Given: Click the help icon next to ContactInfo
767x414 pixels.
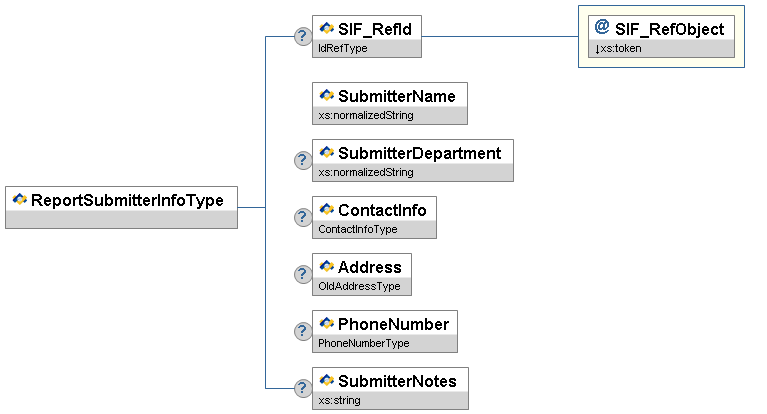Looking at the screenshot, I should 302,217.
